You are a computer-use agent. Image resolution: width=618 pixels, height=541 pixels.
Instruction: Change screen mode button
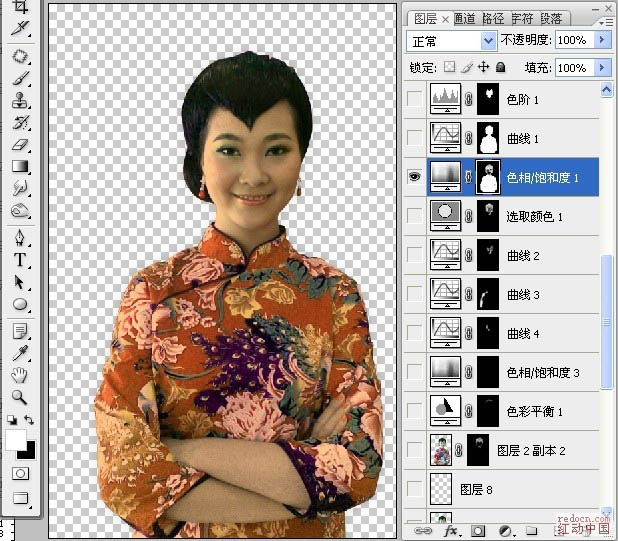pos(21,498)
